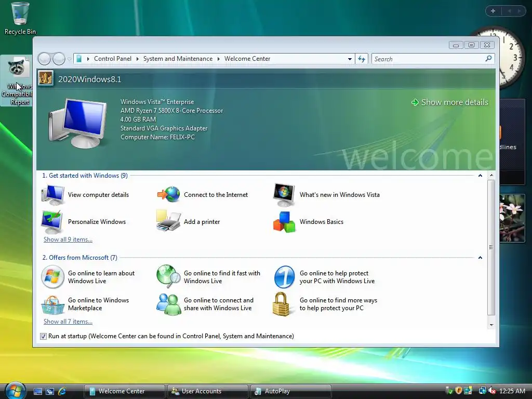Click the Computer Name: FELIX-PC text

(x=157, y=137)
